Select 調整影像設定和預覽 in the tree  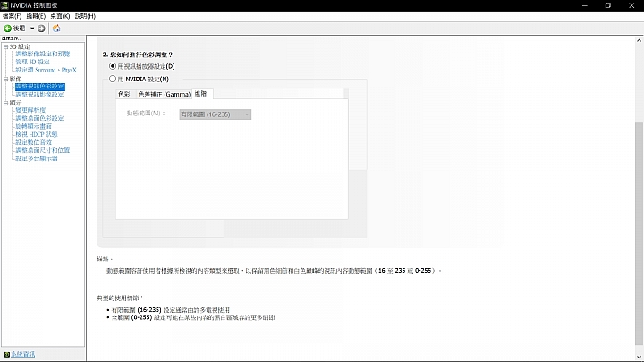43,54
